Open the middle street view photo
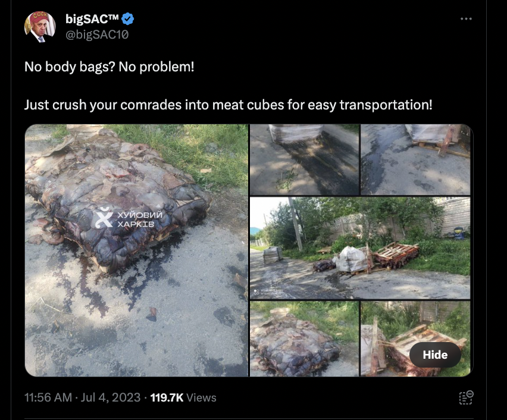This screenshot has height=420, width=507. tap(360, 248)
